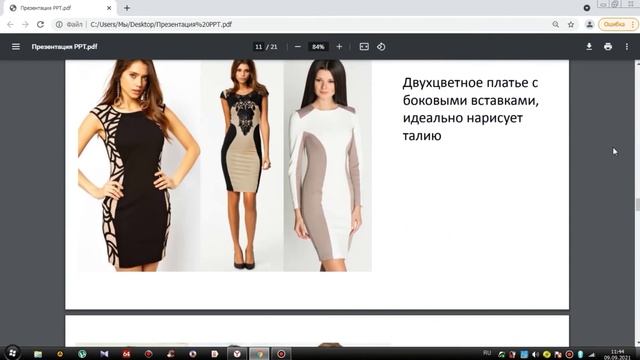Click the beige and black dress photo
640x360 pixels.
[242, 165]
